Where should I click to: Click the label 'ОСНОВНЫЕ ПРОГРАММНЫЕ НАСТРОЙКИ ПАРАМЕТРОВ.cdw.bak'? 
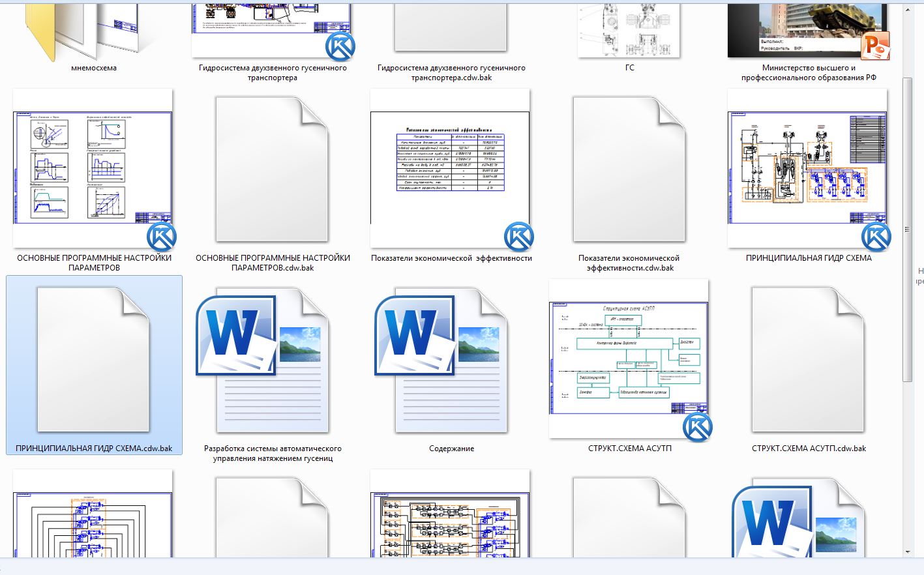tap(273, 263)
